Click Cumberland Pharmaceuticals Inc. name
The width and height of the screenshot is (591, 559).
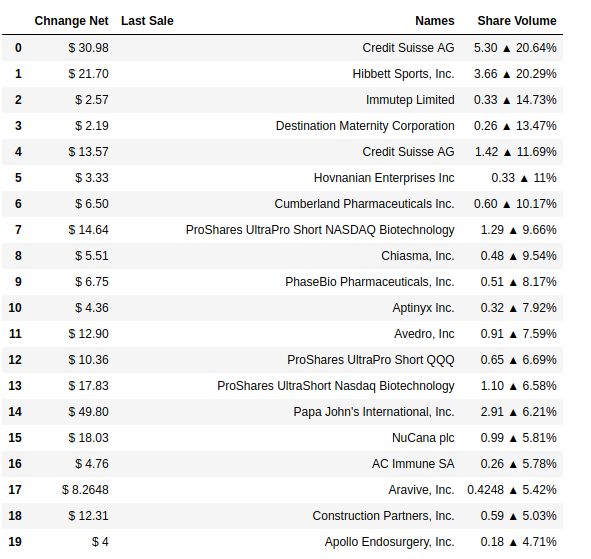(364, 204)
